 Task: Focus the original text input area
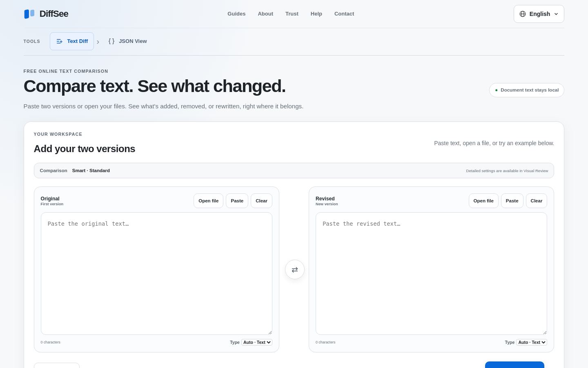click(x=156, y=274)
